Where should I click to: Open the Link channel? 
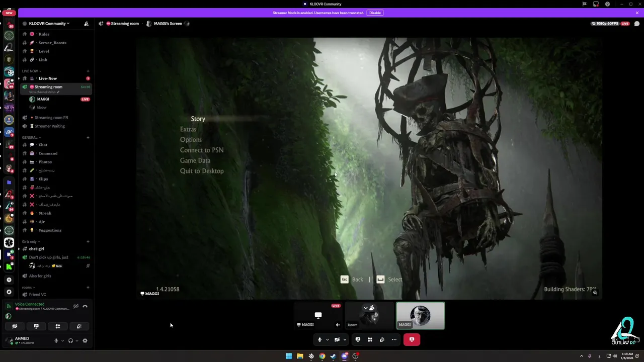coord(55,60)
